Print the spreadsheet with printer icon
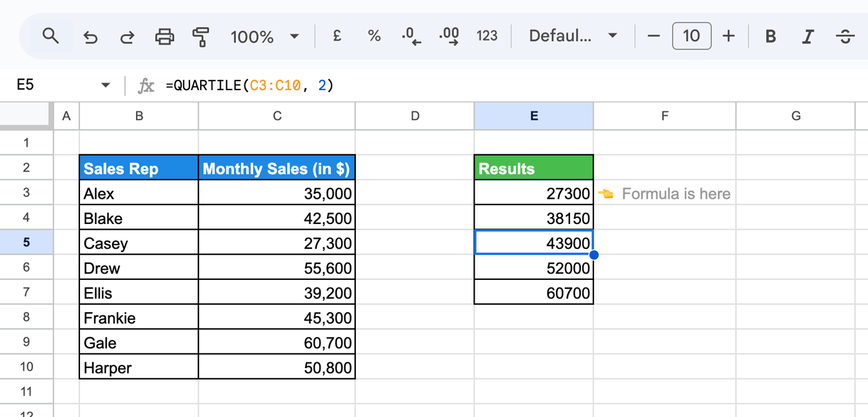868x417 pixels. coord(165,37)
